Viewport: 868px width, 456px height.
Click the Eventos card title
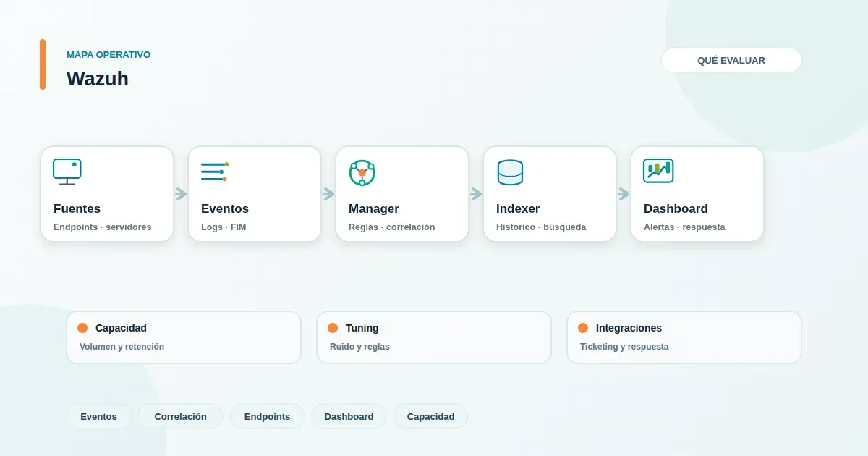(x=225, y=208)
